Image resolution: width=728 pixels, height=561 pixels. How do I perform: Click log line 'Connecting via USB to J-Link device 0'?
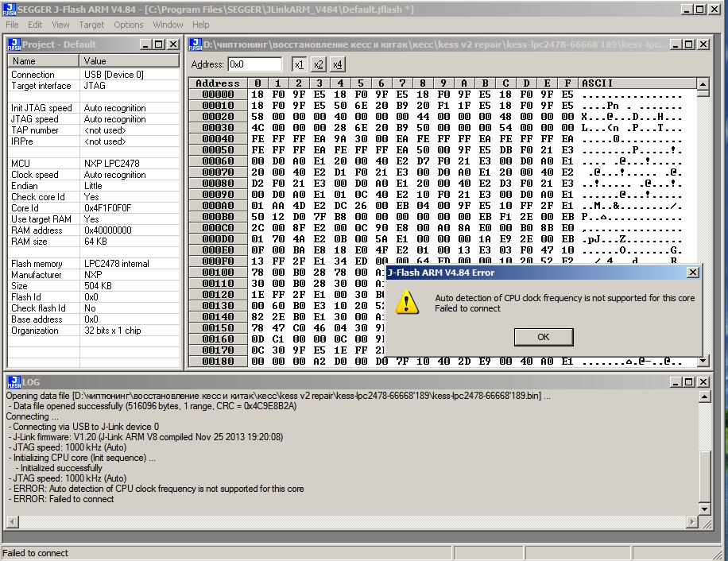(x=85, y=427)
